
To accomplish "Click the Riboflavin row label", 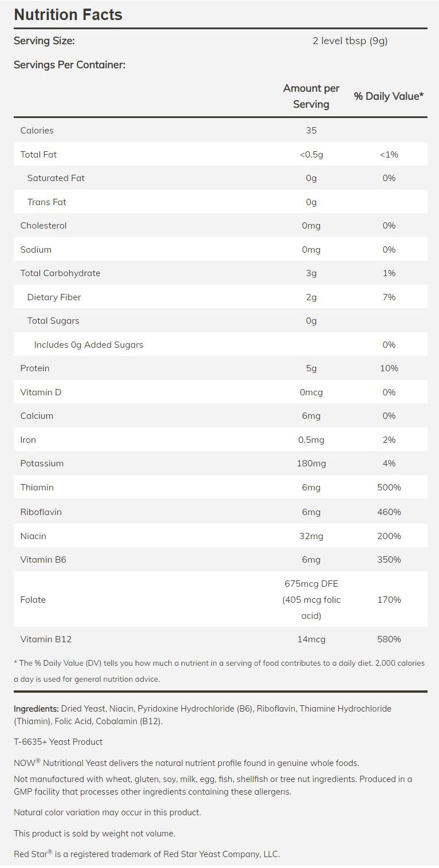I will pos(41,512).
